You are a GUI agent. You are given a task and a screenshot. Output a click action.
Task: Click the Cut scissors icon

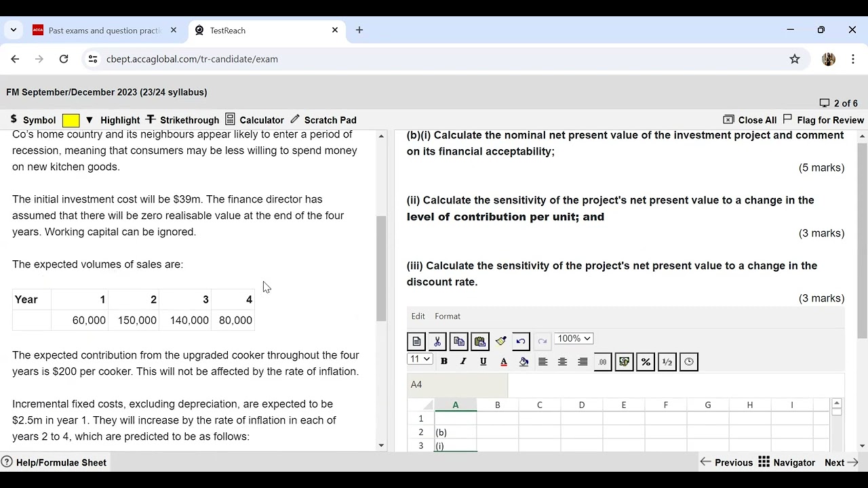437,342
